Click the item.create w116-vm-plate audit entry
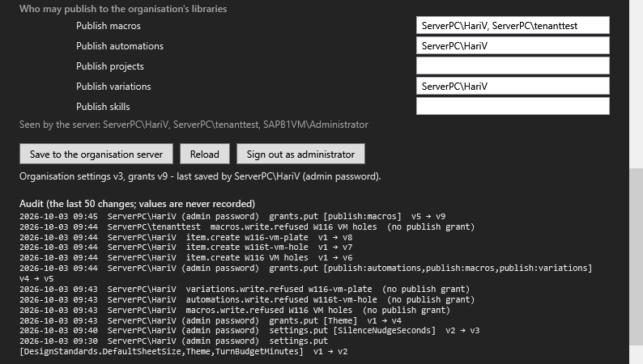The height and width of the screenshot is (364, 643). pyautogui.click(x=185, y=237)
